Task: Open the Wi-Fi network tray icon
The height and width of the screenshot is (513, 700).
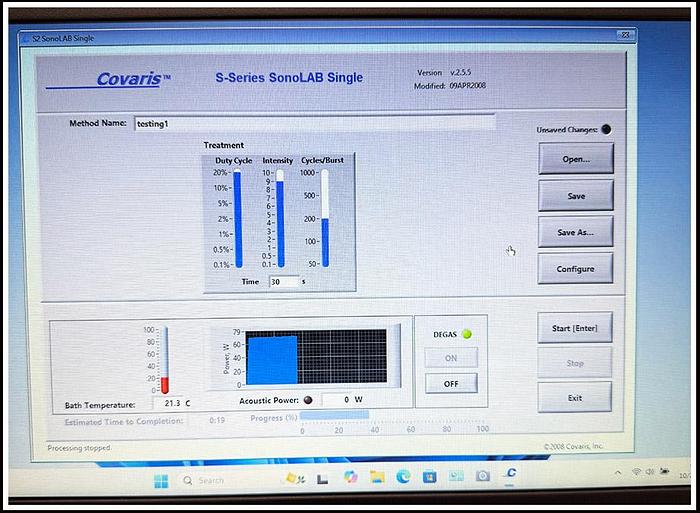Action: (x=637, y=472)
